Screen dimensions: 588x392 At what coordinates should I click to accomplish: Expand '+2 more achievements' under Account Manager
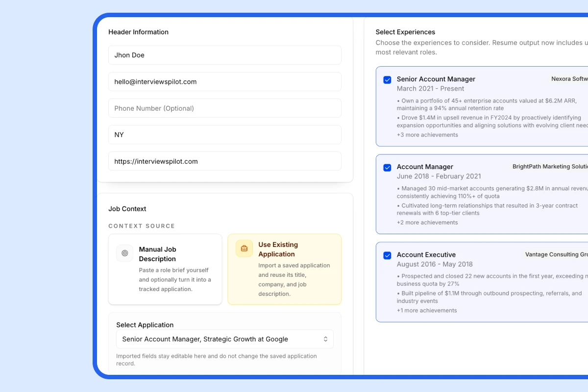pyautogui.click(x=426, y=223)
